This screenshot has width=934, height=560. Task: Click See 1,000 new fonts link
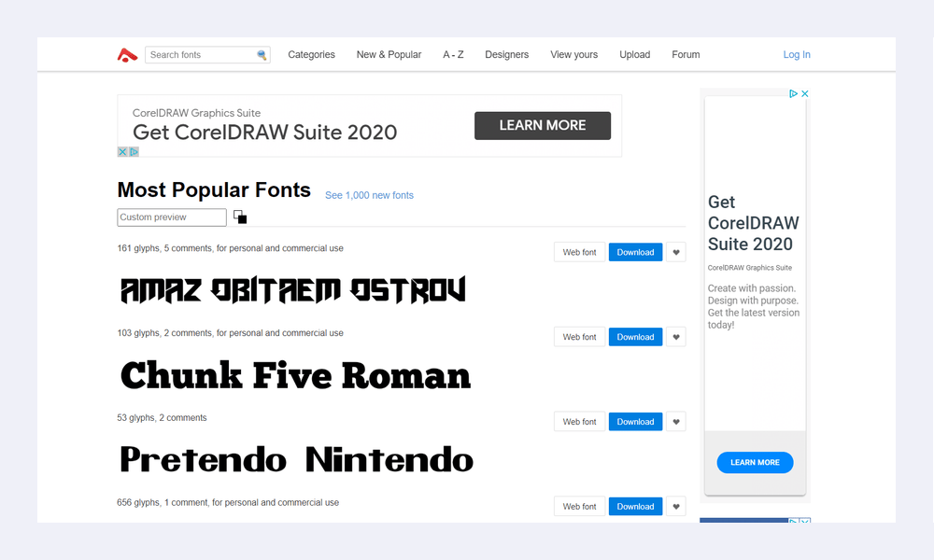(x=369, y=195)
